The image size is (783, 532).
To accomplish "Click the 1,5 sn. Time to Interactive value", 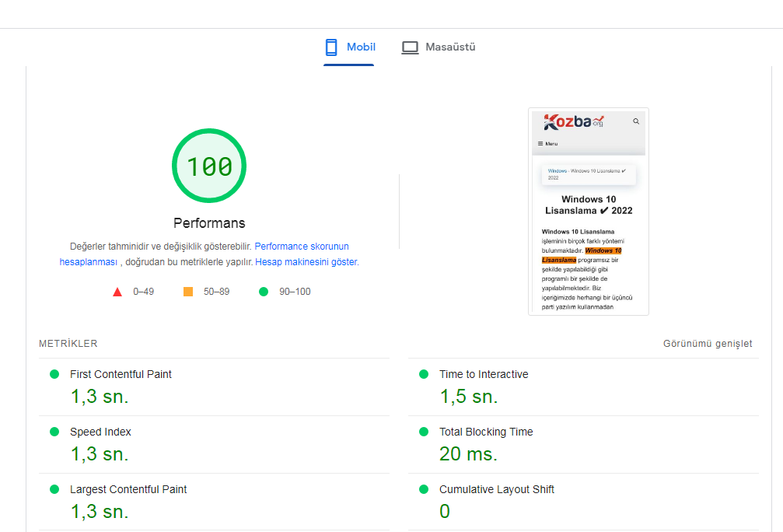I will coord(468,397).
